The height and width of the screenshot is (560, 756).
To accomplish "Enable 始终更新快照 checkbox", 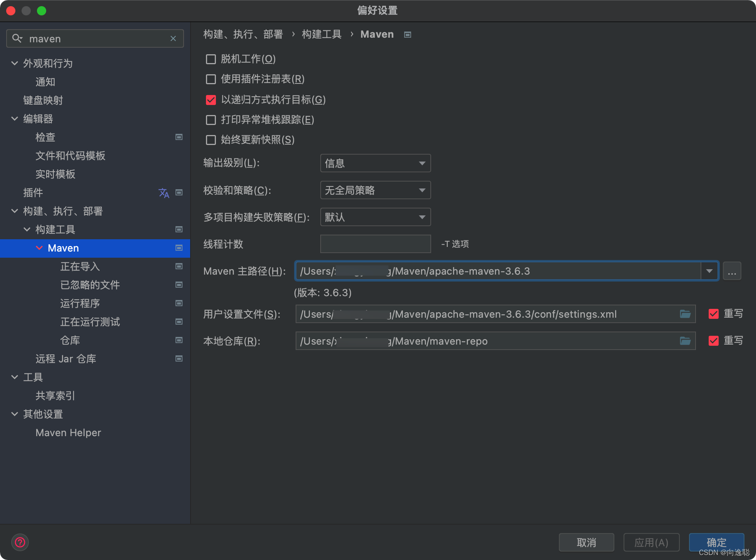I will coord(211,140).
